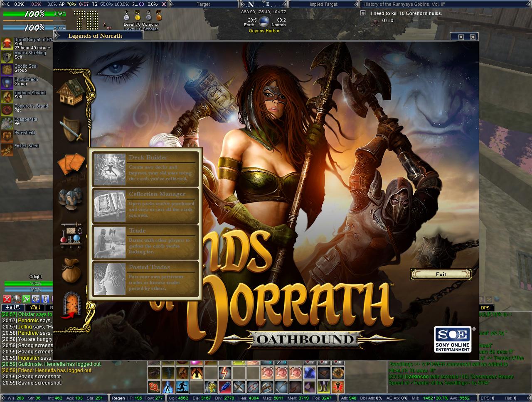Image resolution: width=532 pixels, height=402 pixels.
Task: Select Collection Manager from the menu
Action: click(145, 206)
